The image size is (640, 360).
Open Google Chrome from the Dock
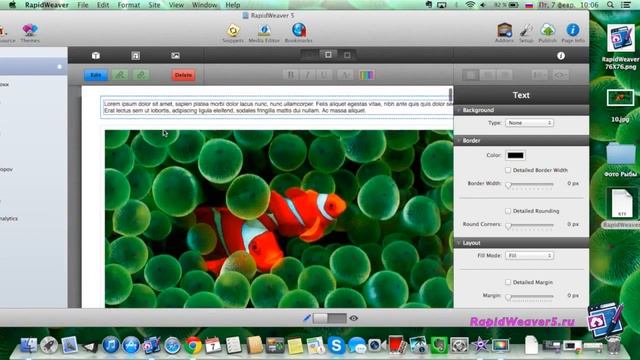[x=193, y=345]
